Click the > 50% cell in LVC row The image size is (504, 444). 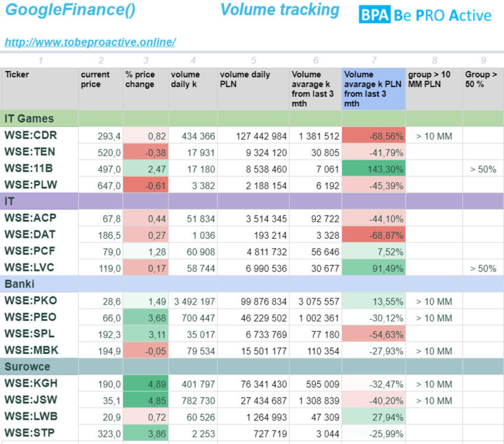[x=483, y=268]
